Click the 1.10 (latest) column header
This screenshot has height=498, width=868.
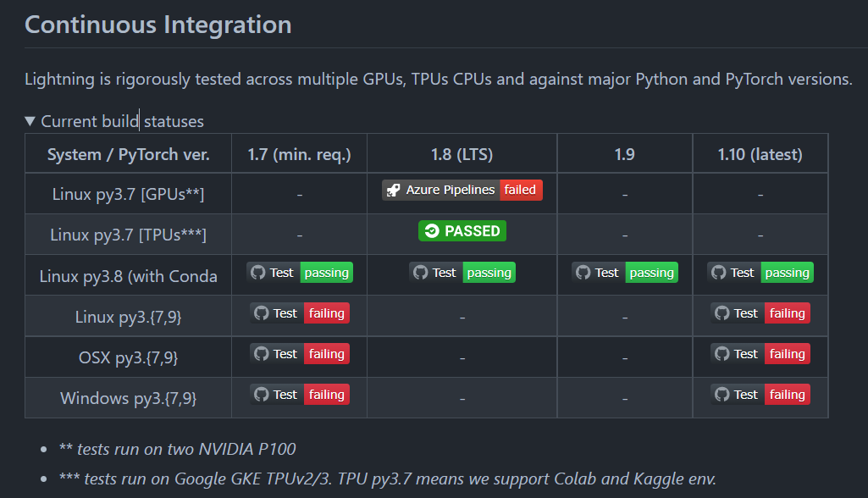click(x=760, y=154)
